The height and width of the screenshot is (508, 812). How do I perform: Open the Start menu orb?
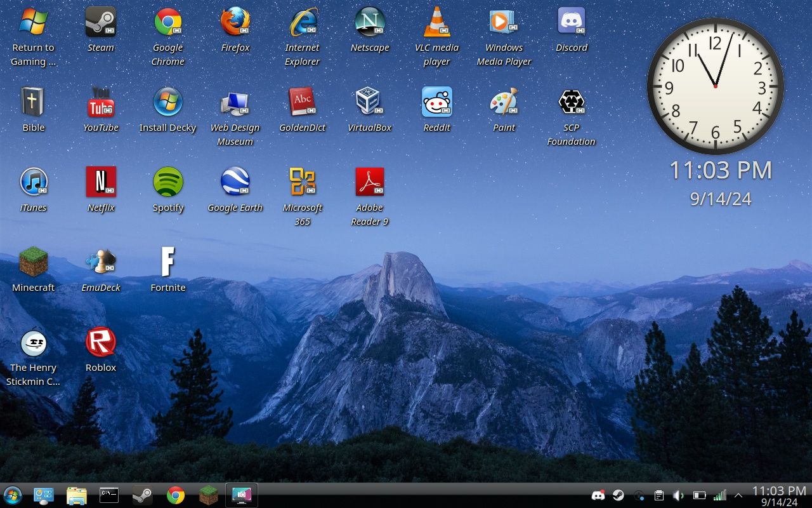point(12,495)
